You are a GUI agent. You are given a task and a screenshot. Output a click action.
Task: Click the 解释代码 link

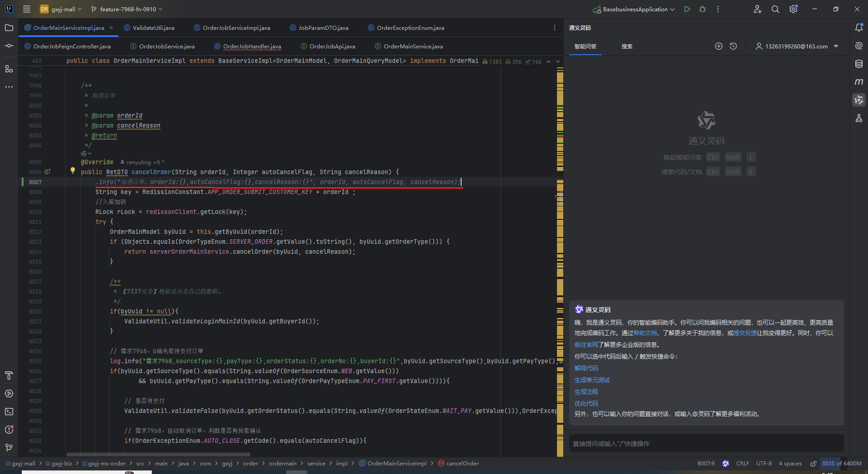[586, 368]
